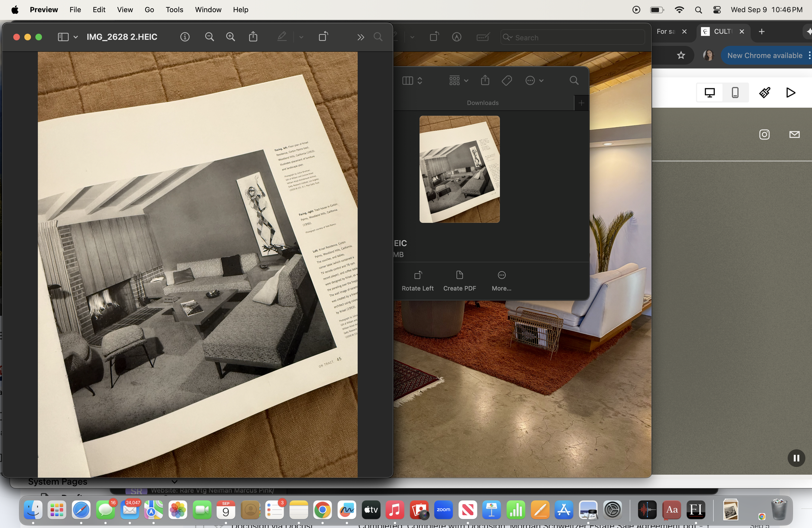Change Finder column view switcher
Screen dimensions: 812x528
click(x=412, y=81)
